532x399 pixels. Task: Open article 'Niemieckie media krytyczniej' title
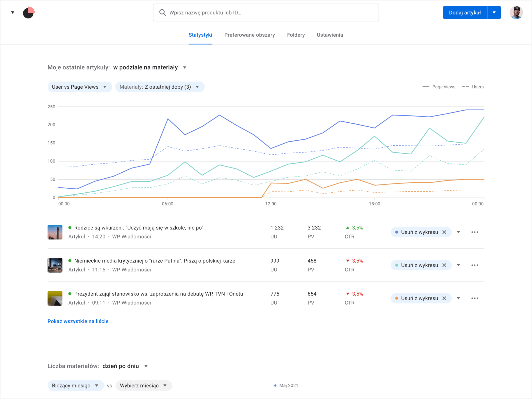click(x=155, y=261)
